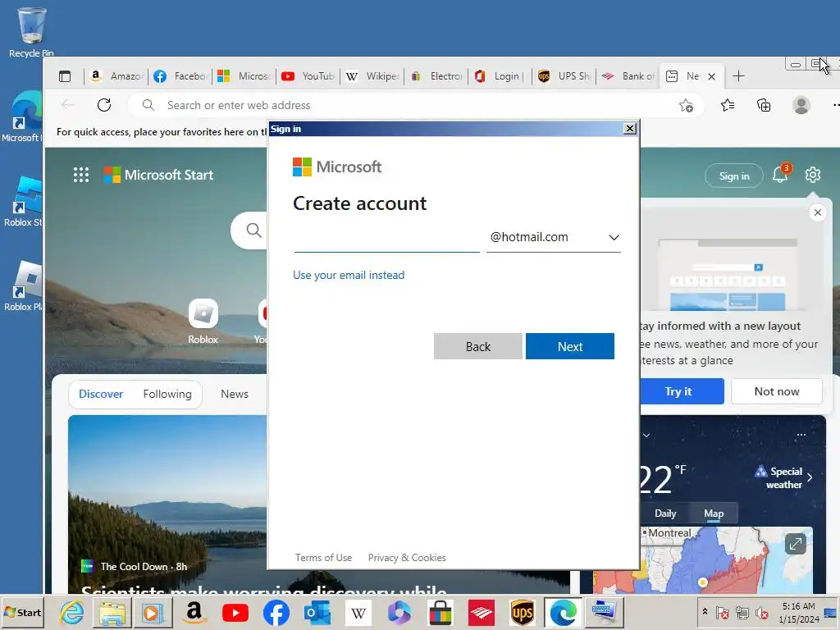
Task: Launch Internet Explorer from the taskbar
Action: coord(71,612)
